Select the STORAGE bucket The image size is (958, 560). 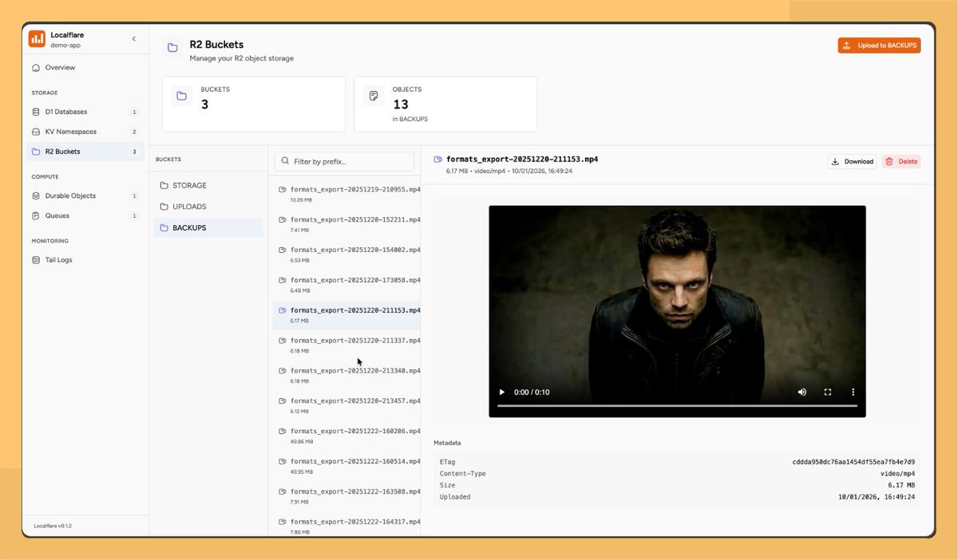[208, 185]
